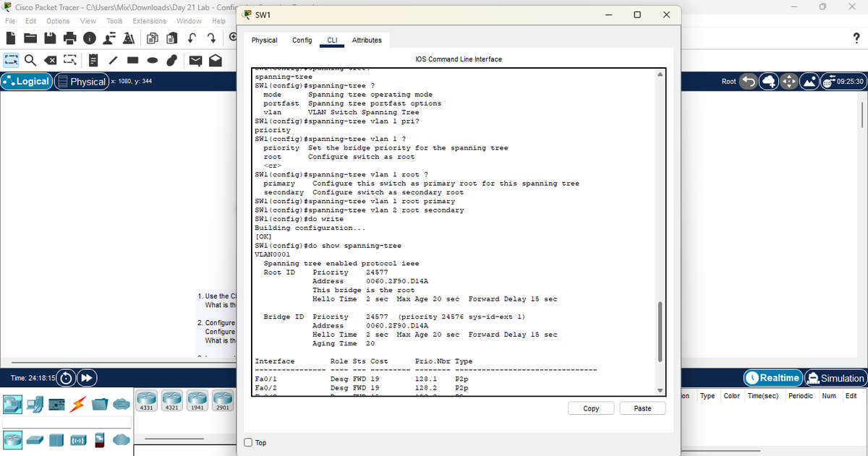
Task: Switch to Physical workspace view
Action: tap(80, 82)
